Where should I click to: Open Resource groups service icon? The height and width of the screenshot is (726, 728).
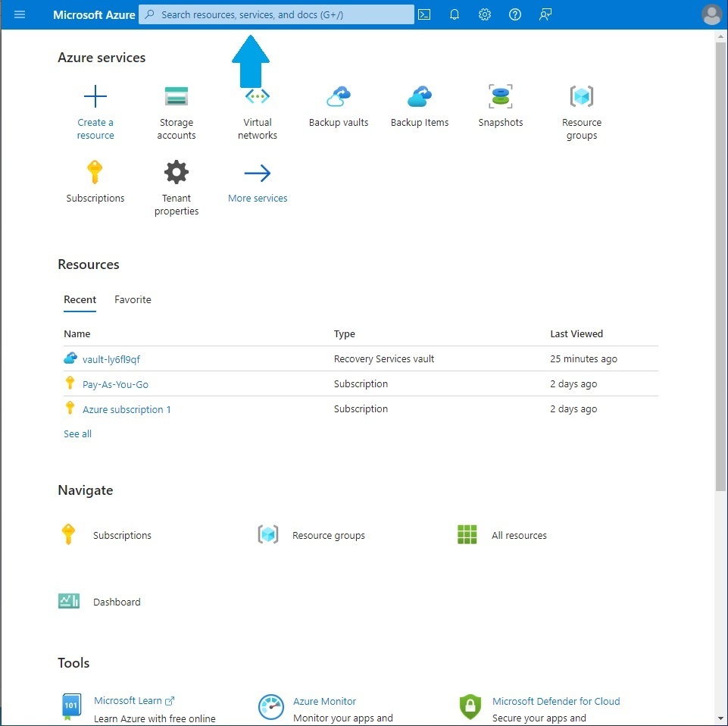pos(582,96)
